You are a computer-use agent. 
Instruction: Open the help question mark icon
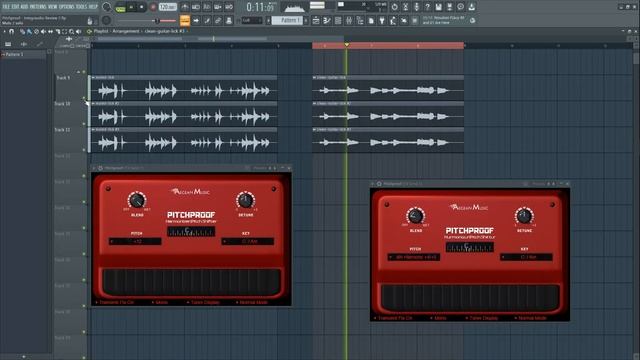(427, 7)
